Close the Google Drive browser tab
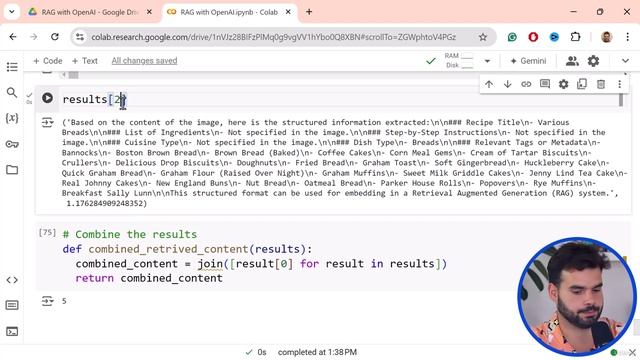 click(x=149, y=12)
